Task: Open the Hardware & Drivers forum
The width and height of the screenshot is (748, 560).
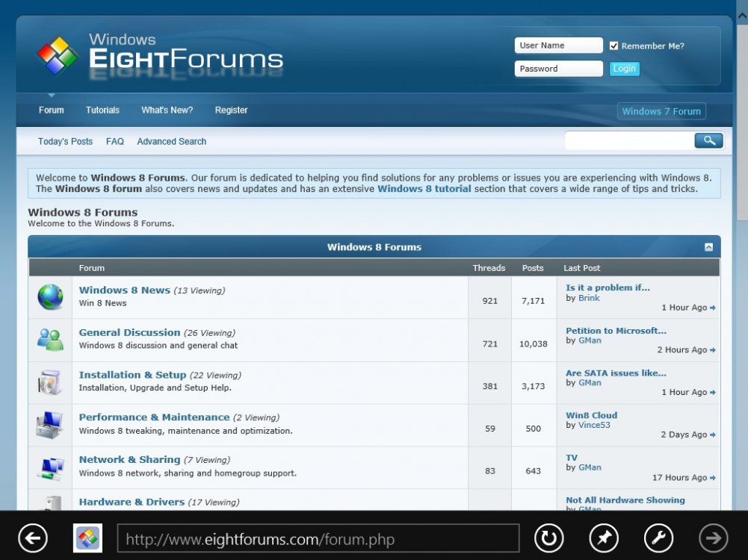Action: point(132,503)
